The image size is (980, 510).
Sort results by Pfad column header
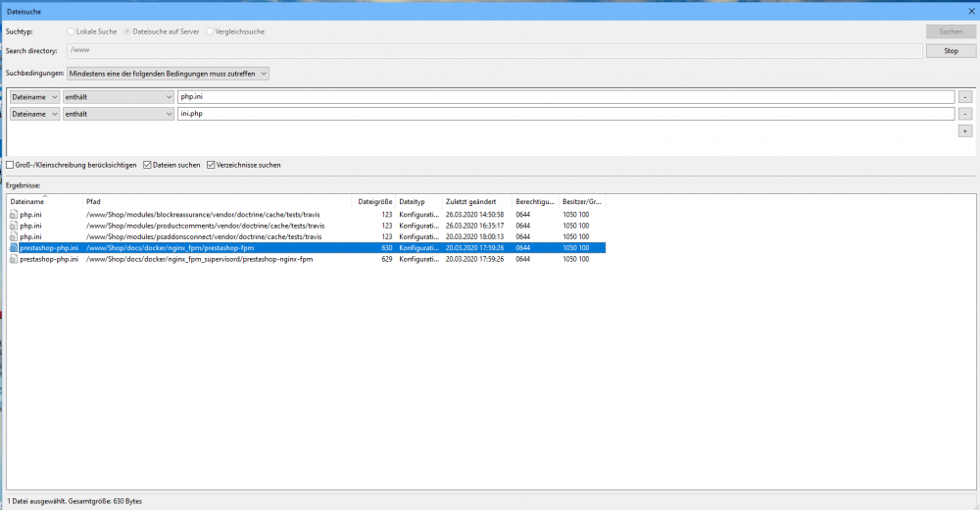(x=218, y=201)
